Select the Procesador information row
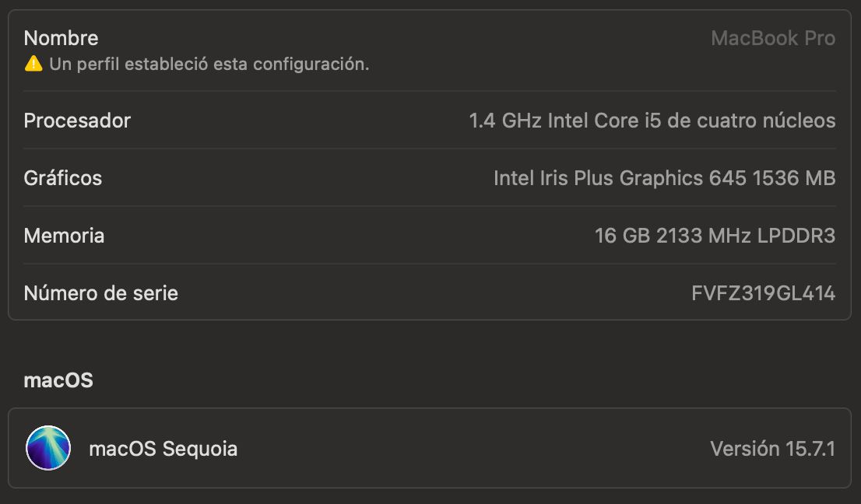 point(430,121)
